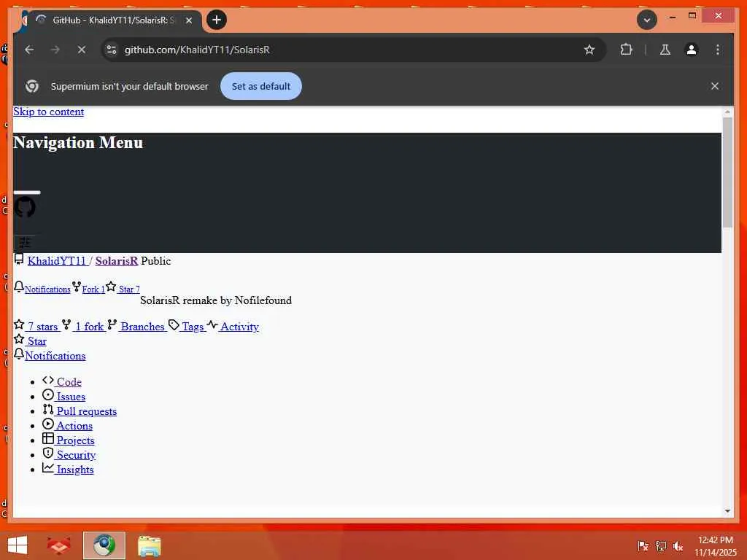
Task: Open the red box app in taskbar
Action: point(58,545)
